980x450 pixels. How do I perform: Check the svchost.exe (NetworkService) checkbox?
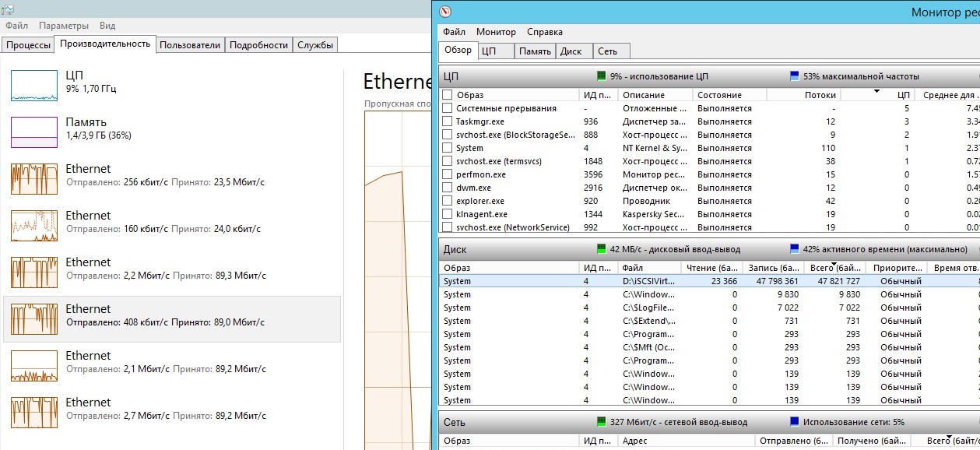click(447, 227)
